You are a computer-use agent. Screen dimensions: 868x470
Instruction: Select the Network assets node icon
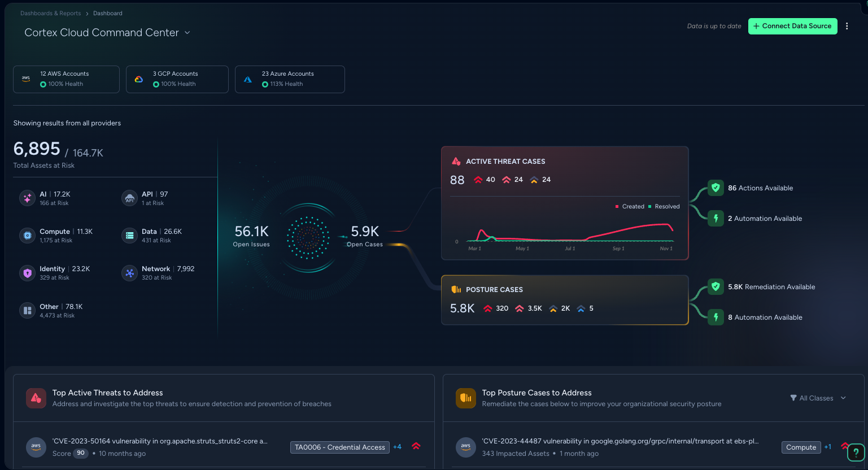pos(129,273)
